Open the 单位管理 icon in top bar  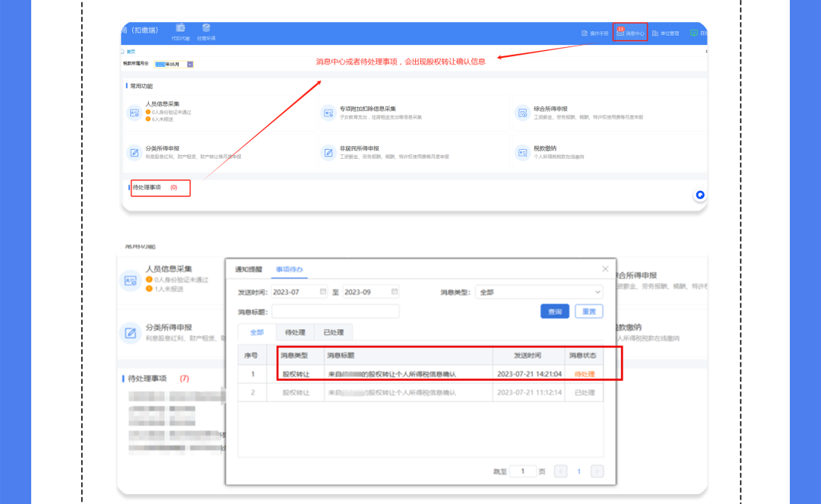tap(655, 33)
